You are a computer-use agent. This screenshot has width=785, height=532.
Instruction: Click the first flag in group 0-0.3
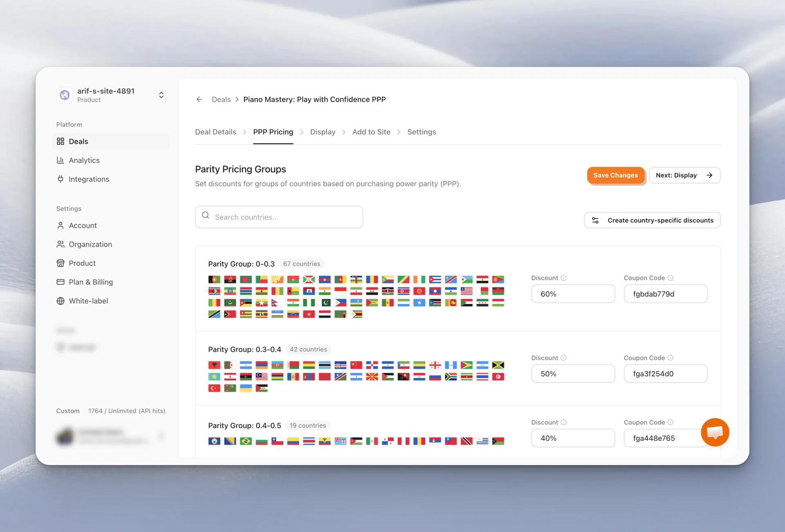214,279
